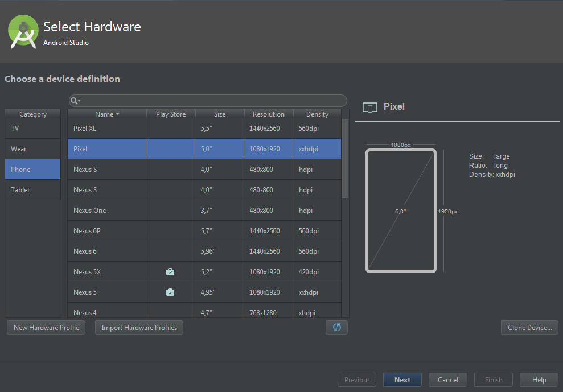Open Import Hardware Profiles
The width and height of the screenshot is (563, 392).
click(139, 327)
